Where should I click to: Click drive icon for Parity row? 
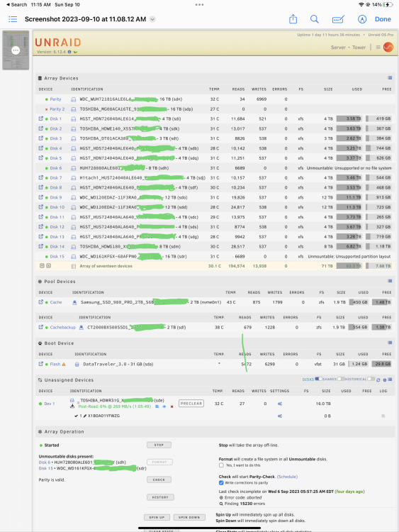[73, 99]
